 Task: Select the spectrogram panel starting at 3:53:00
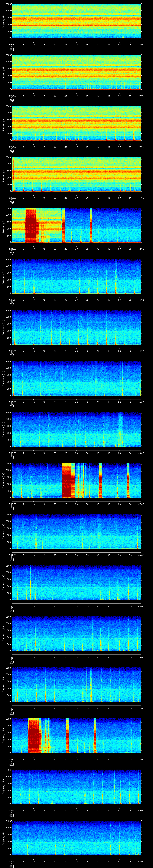pyautogui.click(x=77, y=838)
